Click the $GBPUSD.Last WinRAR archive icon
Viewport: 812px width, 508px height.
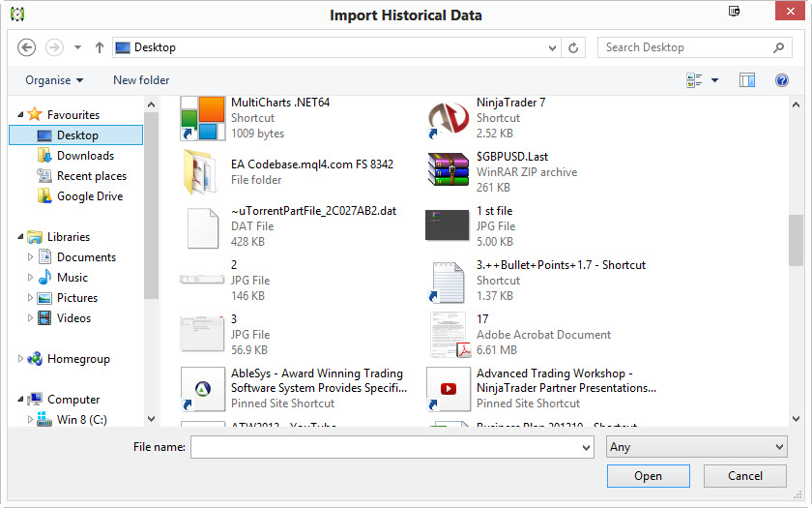click(x=448, y=172)
